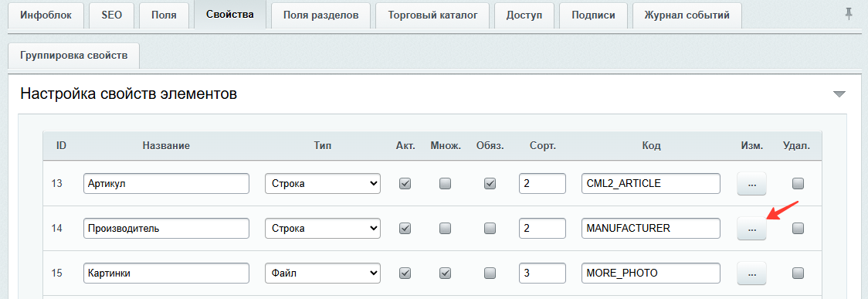Enable Обяз. checkbox for Производитель

coord(490,228)
